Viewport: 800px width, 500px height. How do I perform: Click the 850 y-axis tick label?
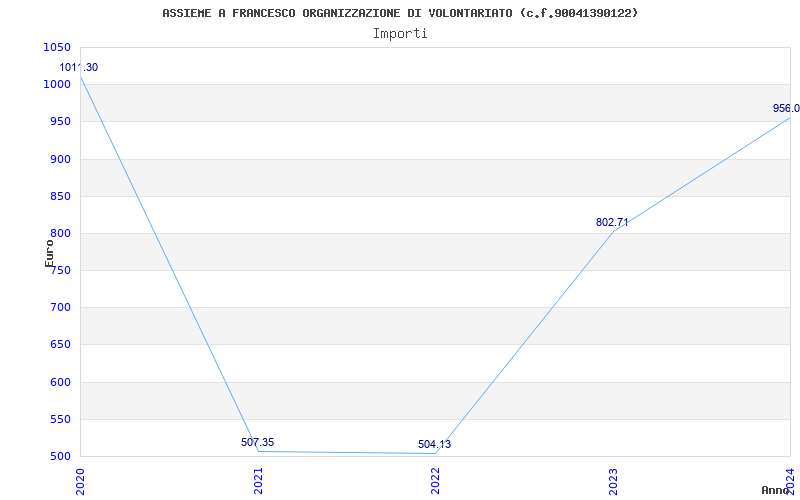[x=60, y=196]
